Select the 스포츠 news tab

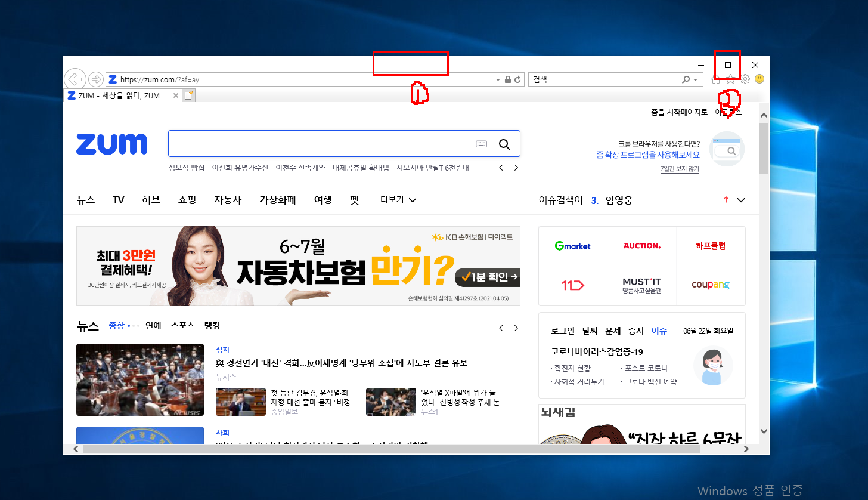pos(182,326)
